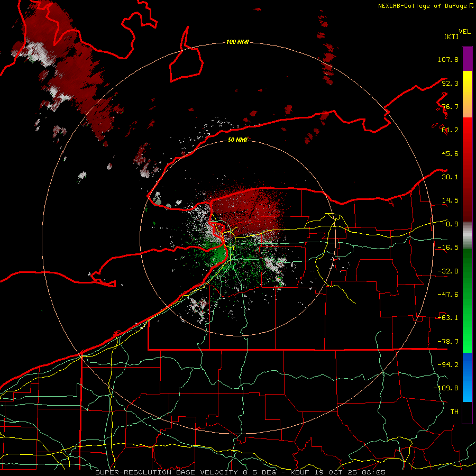Select the -47.6 scale value
Screen dimensions: 476x476
point(448,295)
